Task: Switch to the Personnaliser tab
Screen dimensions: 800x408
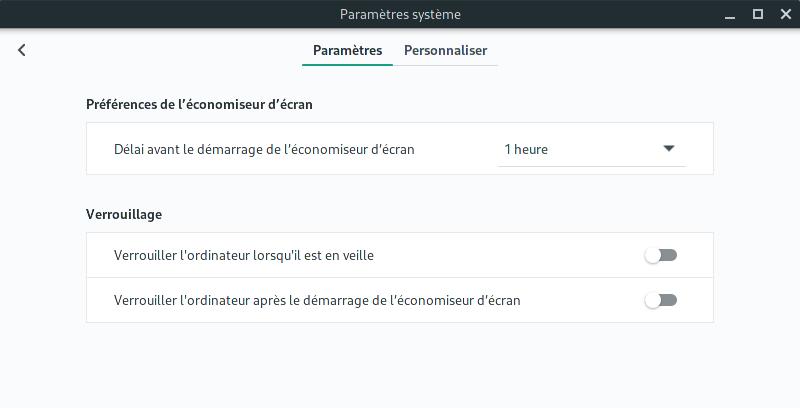Action: (445, 50)
